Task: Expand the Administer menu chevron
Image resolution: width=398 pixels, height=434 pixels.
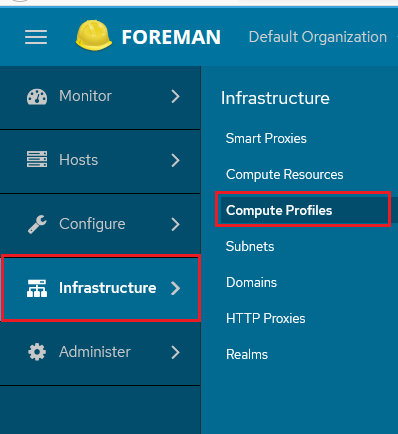Action: 175,352
